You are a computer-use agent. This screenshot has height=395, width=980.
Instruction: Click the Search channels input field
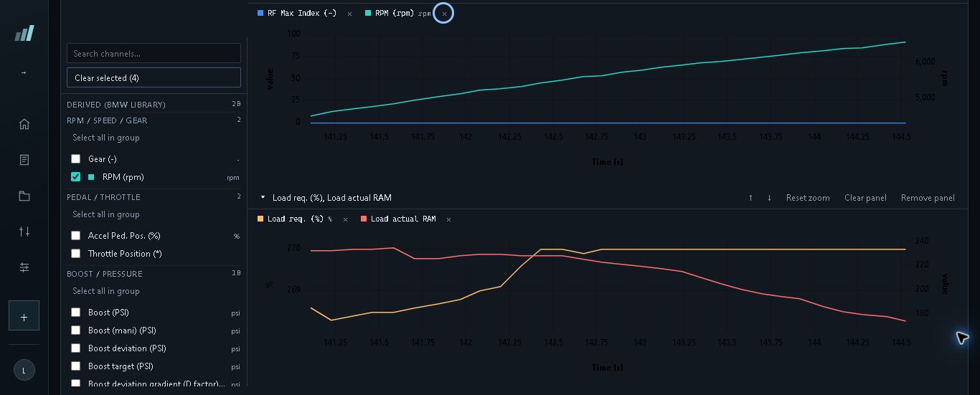coord(154,53)
